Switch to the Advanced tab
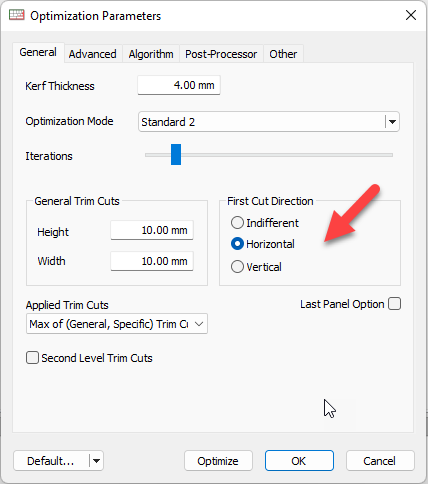 coord(93,54)
